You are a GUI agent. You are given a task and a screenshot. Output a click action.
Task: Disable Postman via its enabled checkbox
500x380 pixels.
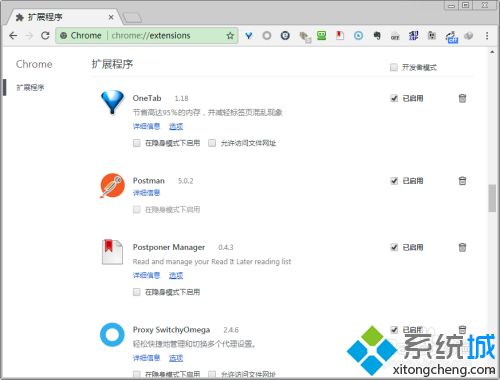click(x=394, y=181)
